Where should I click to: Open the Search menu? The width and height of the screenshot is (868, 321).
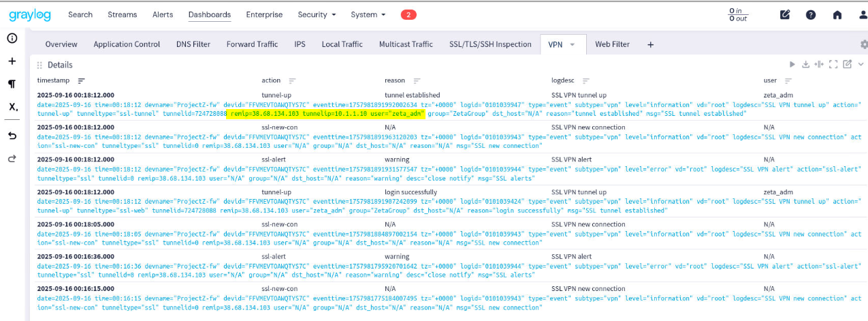[80, 14]
